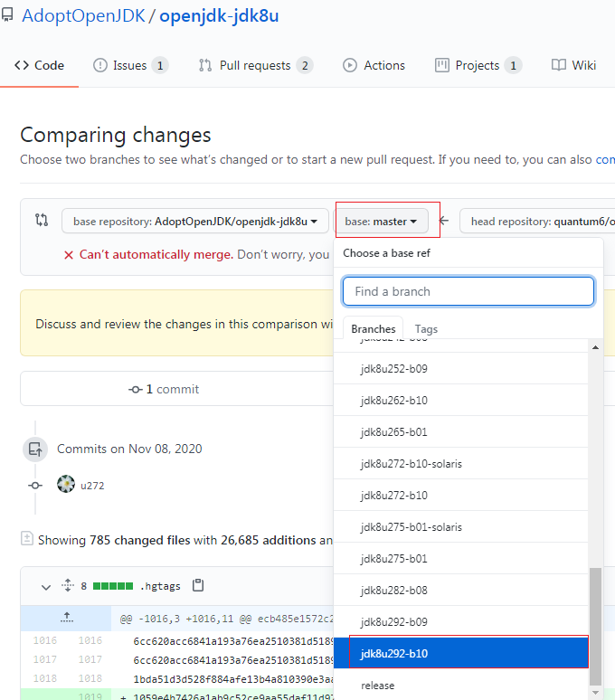The height and width of the screenshot is (700, 615).
Task: Open the u272 commit message link
Action: pyautogui.click(x=92, y=486)
